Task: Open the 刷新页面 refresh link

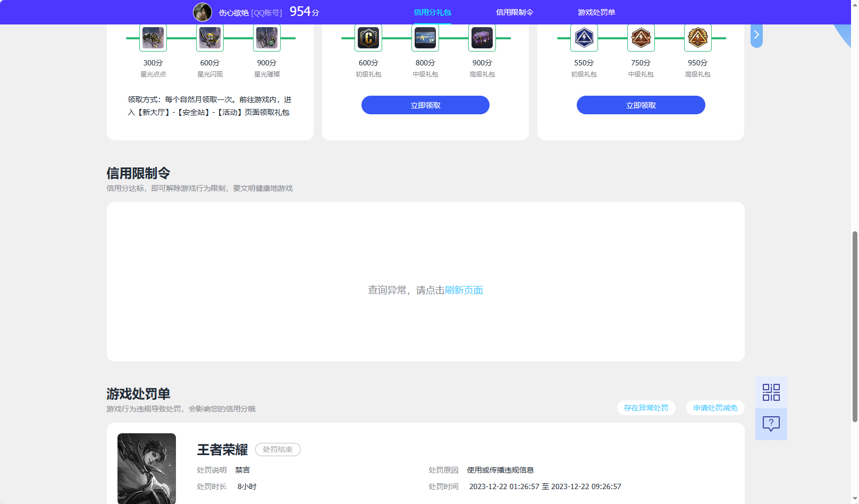Action: click(463, 290)
